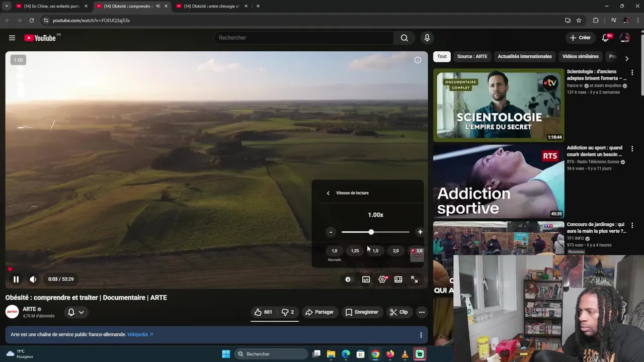Open the YouTube account avatar menu
This screenshot has width=644, height=362.
point(625,38)
